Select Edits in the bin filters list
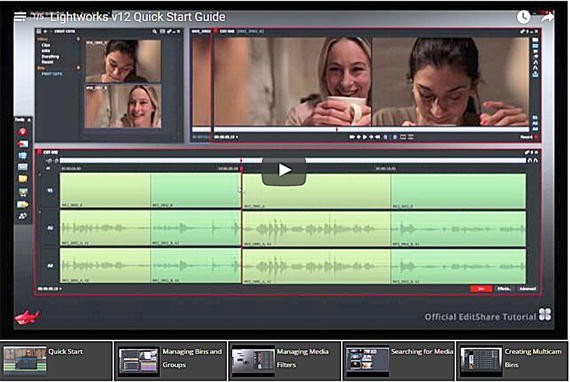Image resolution: width=570 pixels, height=382 pixels. coord(46,51)
